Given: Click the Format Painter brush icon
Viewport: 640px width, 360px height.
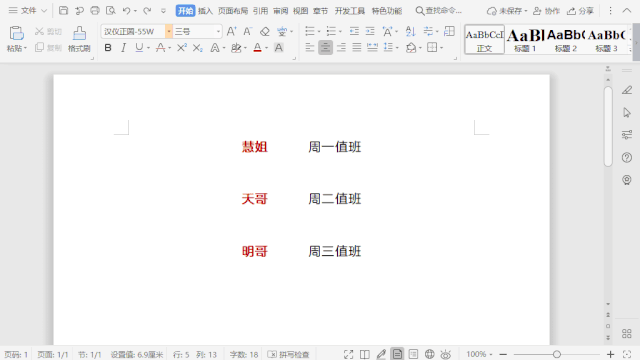Looking at the screenshot, I should coord(79,33).
